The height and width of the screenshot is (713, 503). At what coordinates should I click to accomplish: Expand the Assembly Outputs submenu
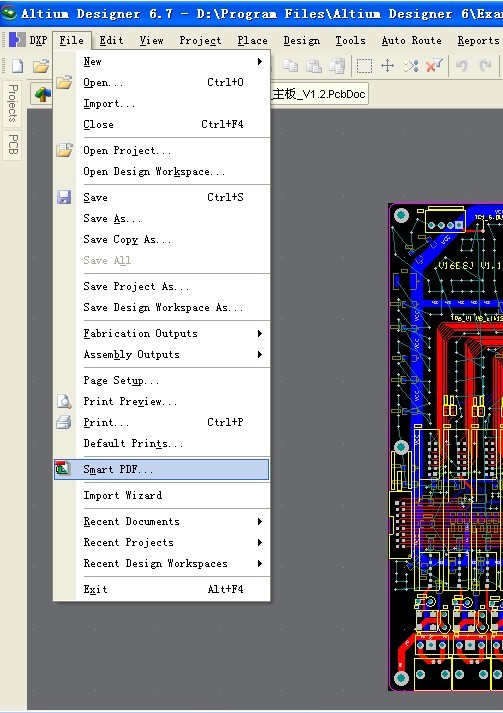coord(260,354)
